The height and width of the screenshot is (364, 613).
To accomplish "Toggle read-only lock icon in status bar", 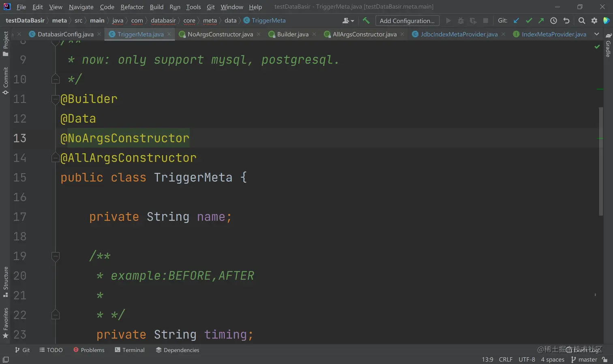I will point(605,360).
